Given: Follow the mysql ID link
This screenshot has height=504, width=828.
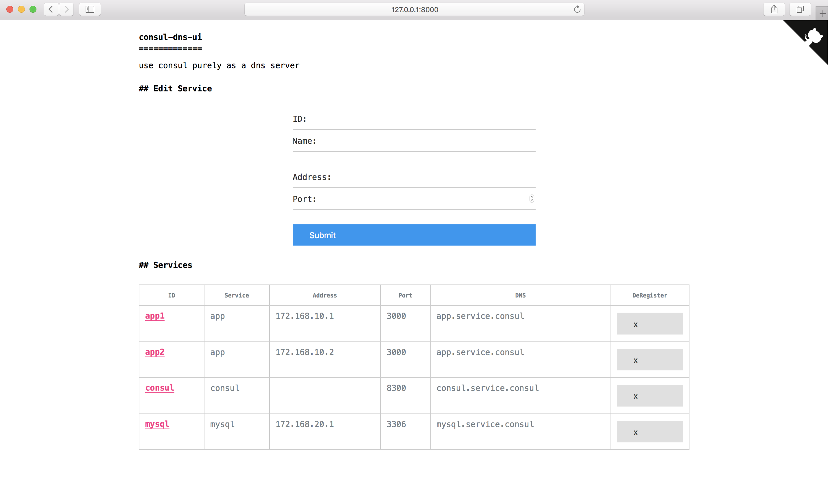Looking at the screenshot, I should pos(157,424).
